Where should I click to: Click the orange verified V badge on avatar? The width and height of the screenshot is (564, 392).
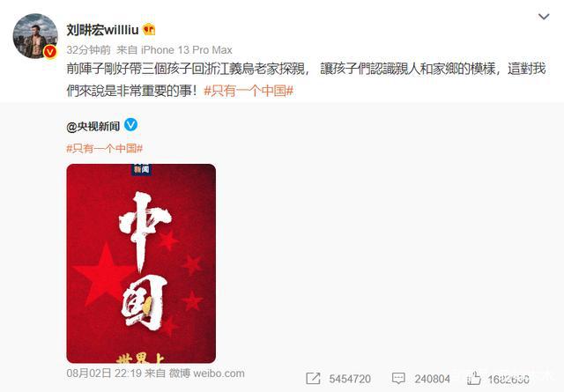coord(50,52)
